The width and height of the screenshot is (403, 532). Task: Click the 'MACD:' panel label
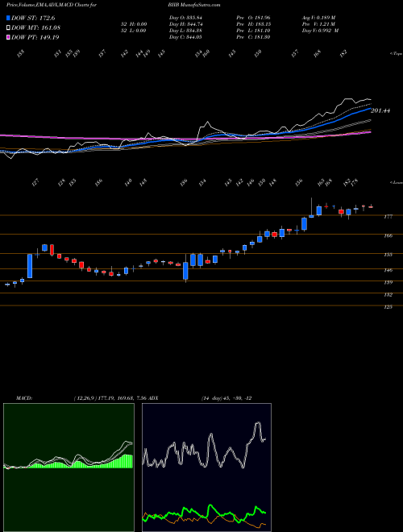tap(23, 398)
